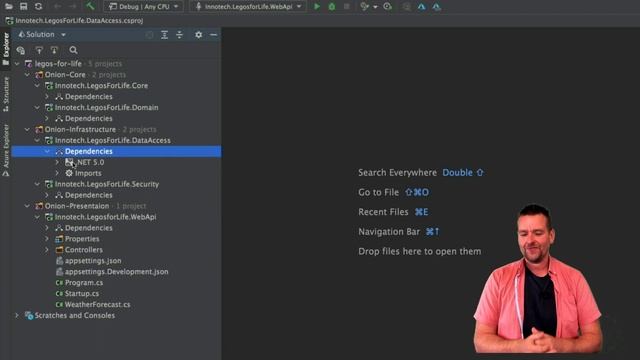Select the Controllers folder

coord(84,250)
